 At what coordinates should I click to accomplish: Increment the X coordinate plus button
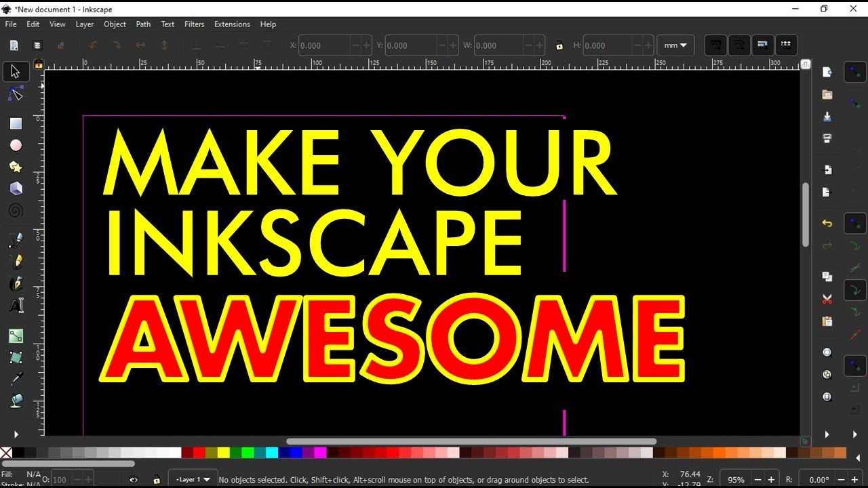pos(367,46)
